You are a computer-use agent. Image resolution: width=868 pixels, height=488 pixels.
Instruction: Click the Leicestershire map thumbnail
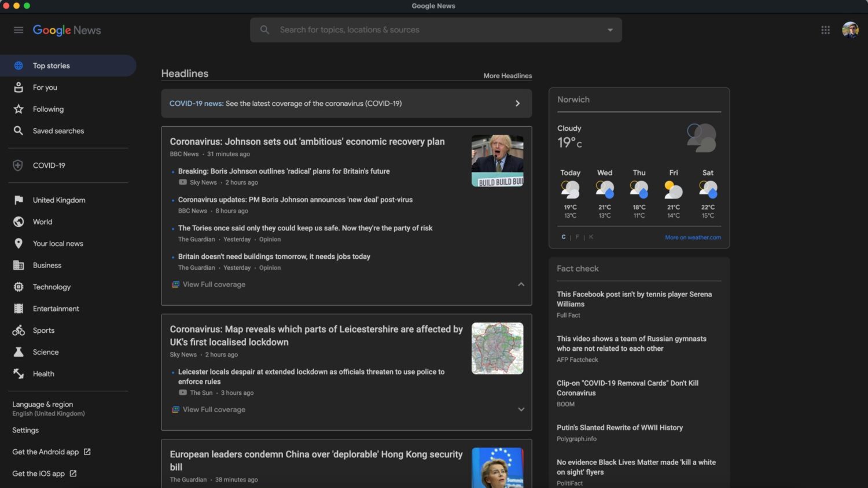coord(497,348)
